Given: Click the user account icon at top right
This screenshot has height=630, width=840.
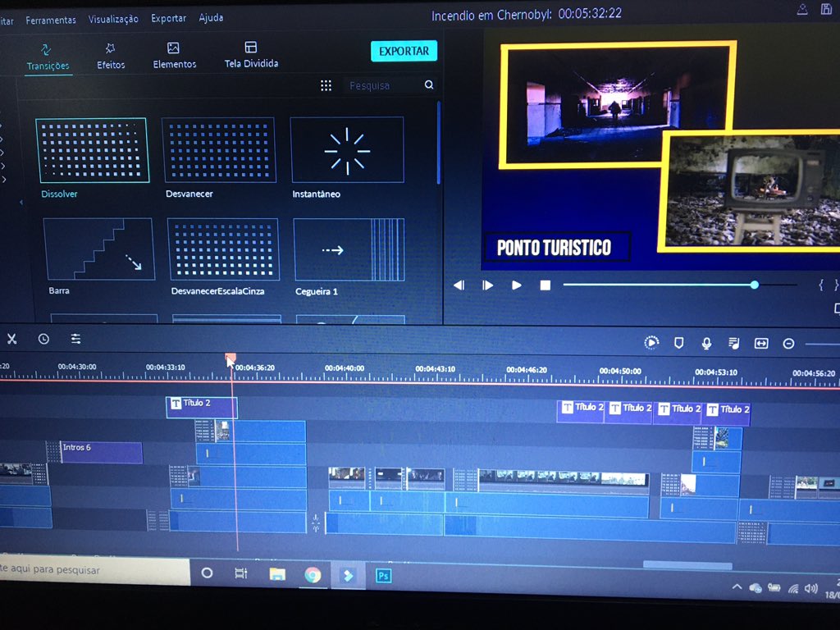Looking at the screenshot, I should (802, 9).
